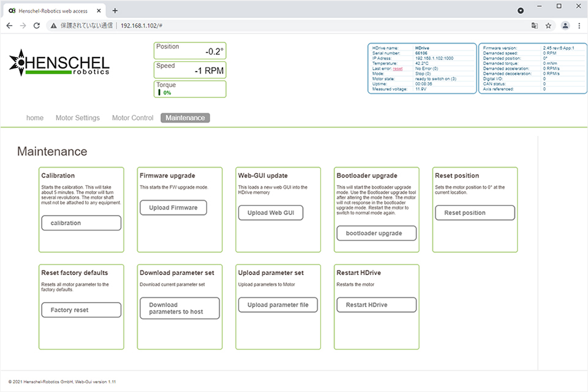
Task: Click Upload parameter file button
Action: pyautogui.click(x=278, y=304)
